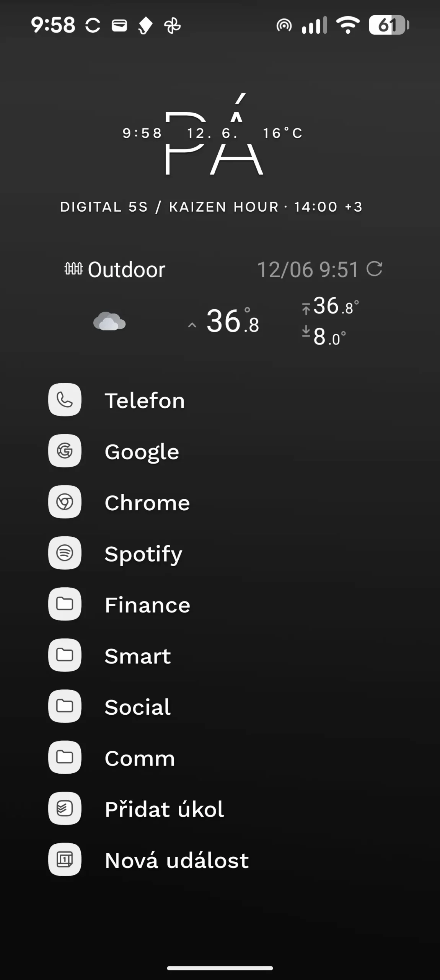Viewport: 440px width, 980px height.
Task: Tap the cloud weather condition icon
Action: click(109, 321)
